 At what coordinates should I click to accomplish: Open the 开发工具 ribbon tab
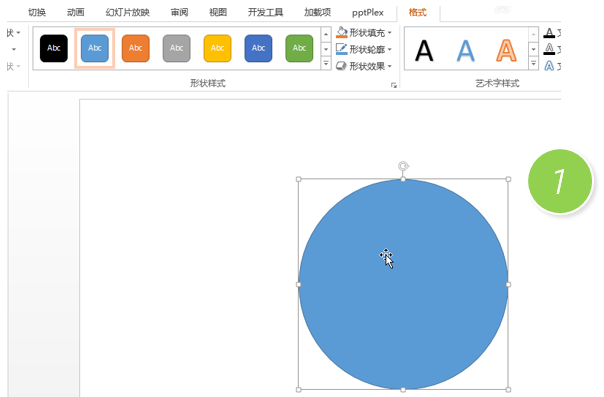(265, 12)
